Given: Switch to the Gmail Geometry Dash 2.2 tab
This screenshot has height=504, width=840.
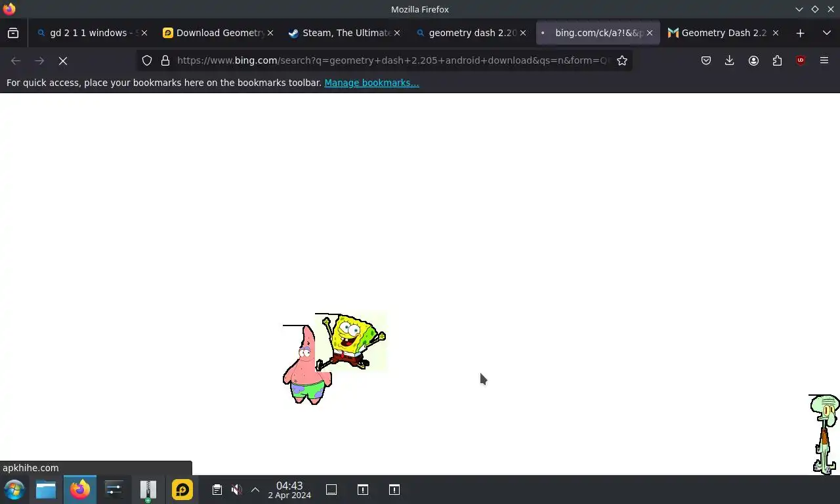Looking at the screenshot, I should pyautogui.click(x=724, y=33).
